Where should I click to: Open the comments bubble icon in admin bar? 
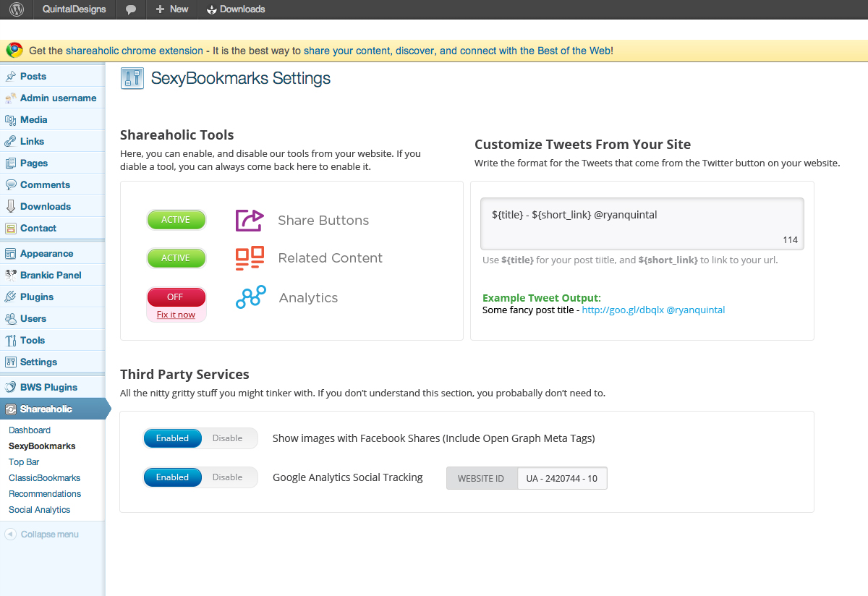click(130, 9)
